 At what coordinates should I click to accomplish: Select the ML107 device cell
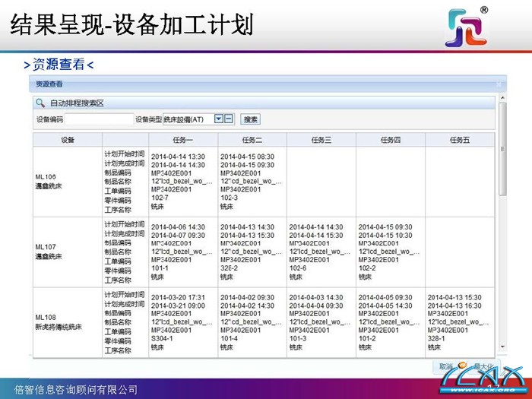(x=68, y=252)
